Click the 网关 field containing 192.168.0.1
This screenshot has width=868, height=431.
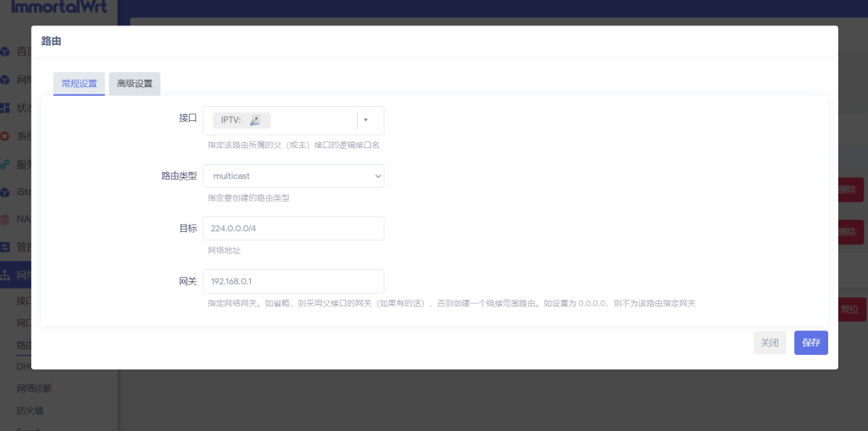[x=293, y=281]
